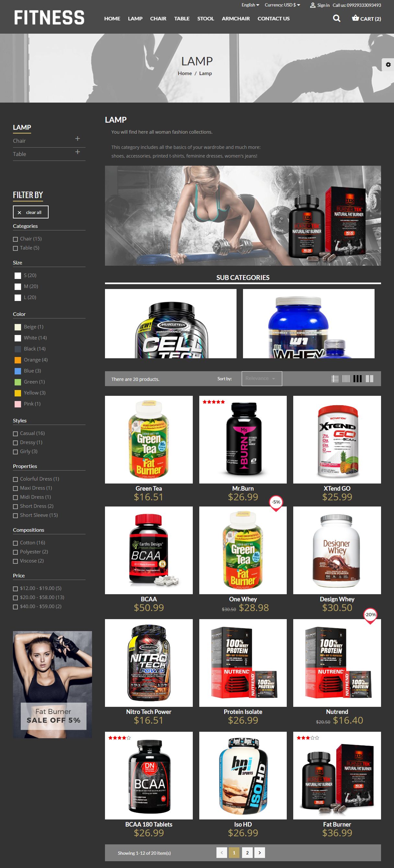This screenshot has height=868, width=394.
Task: Select the Beige color swatch
Action: point(18,327)
